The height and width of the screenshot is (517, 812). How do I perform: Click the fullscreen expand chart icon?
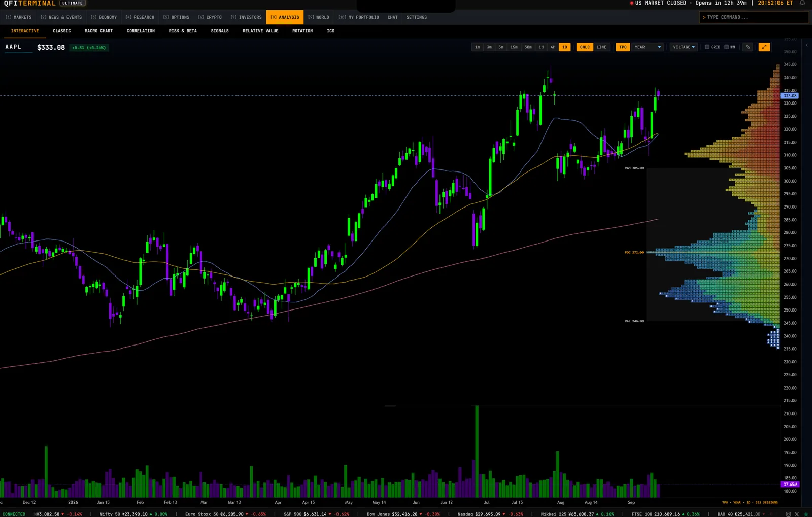click(764, 47)
